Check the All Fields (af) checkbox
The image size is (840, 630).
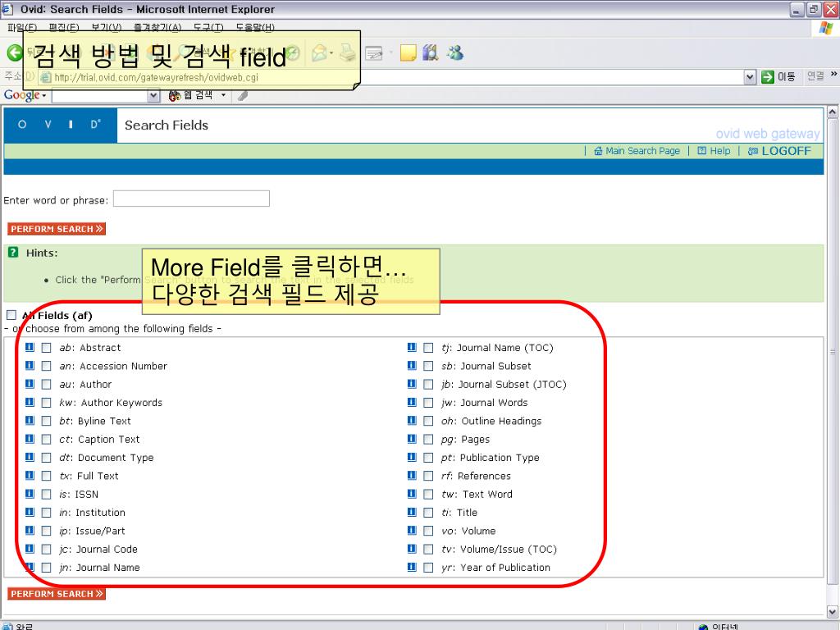click(11, 315)
